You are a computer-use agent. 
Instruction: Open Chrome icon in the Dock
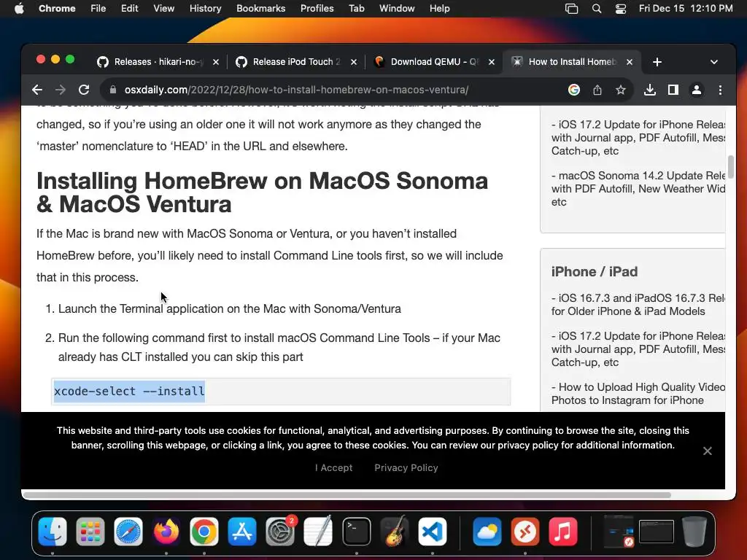pos(204,532)
